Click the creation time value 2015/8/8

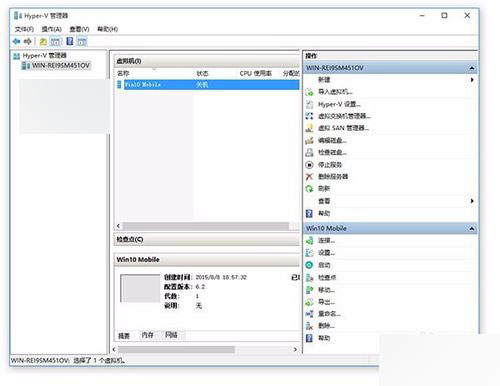[221, 277]
